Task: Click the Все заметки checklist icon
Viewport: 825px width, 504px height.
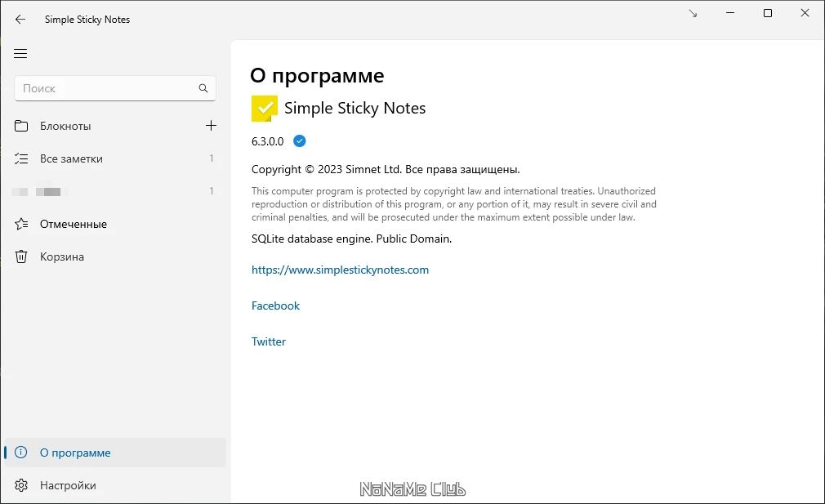Action: click(21, 158)
